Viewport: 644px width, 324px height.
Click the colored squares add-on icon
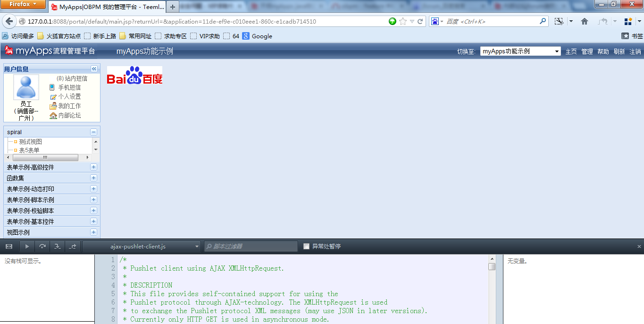click(628, 21)
